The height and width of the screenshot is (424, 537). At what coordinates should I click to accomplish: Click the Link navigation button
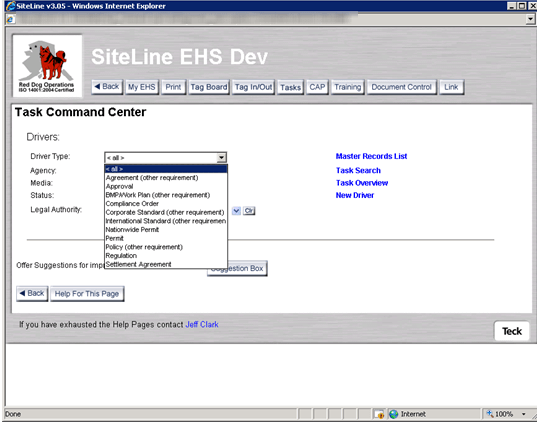451,87
